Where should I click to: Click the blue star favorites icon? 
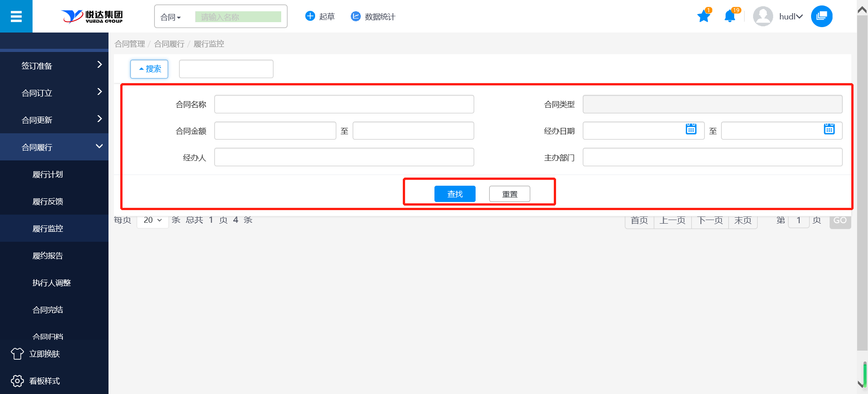coord(703,17)
